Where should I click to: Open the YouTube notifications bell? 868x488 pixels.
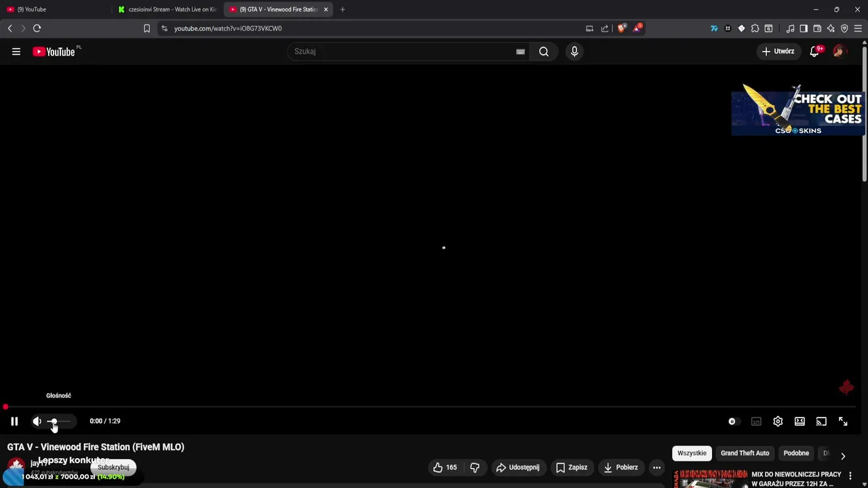[816, 52]
